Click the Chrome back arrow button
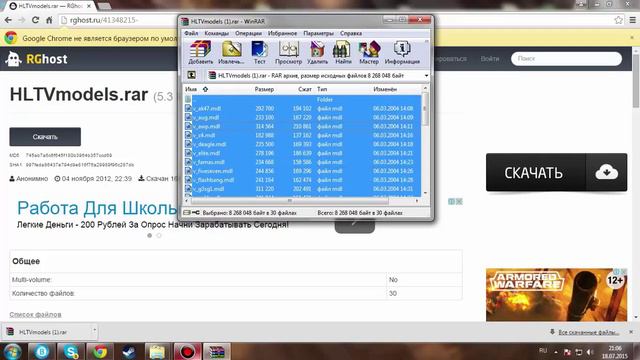 [8, 20]
